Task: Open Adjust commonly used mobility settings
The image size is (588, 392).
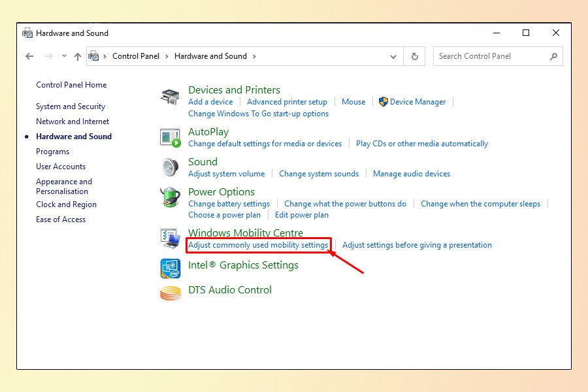Action: [257, 244]
